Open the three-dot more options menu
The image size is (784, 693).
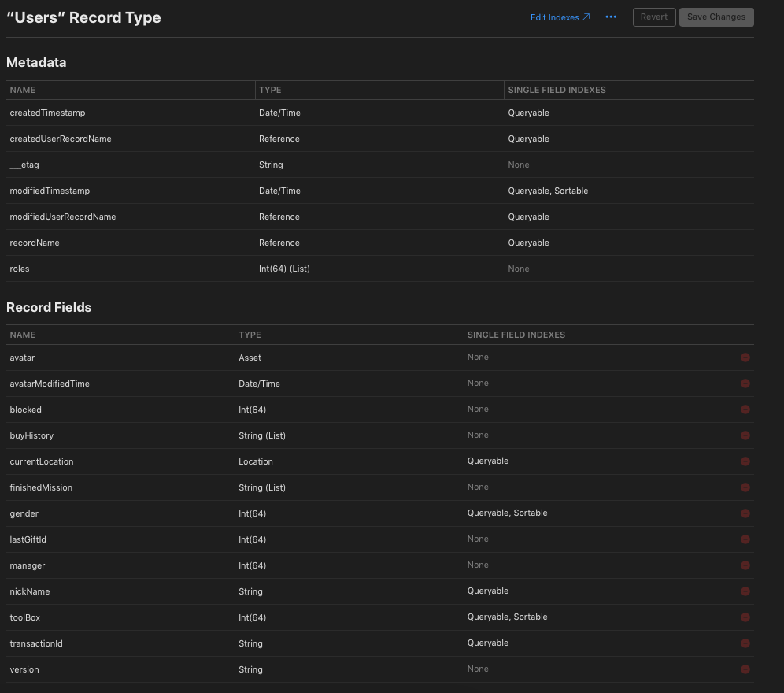point(611,17)
